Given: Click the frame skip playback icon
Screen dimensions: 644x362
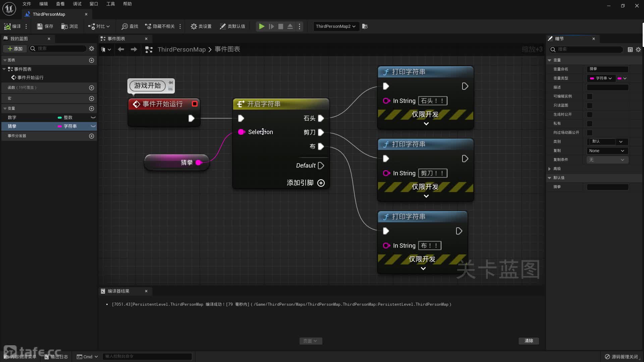Looking at the screenshot, I should (271, 26).
